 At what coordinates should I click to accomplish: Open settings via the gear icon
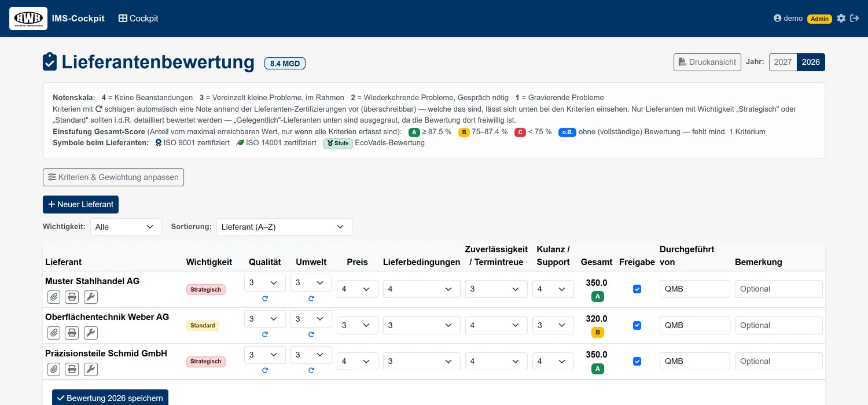click(841, 19)
